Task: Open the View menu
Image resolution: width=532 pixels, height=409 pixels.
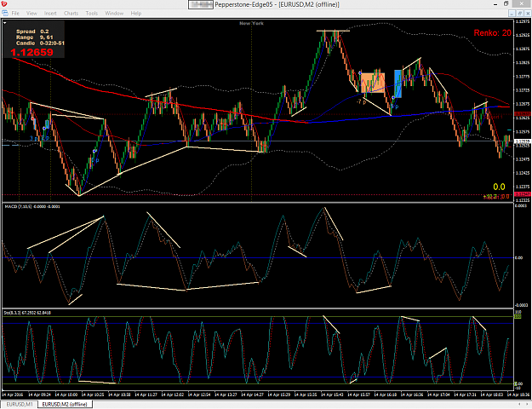Action: (31, 14)
